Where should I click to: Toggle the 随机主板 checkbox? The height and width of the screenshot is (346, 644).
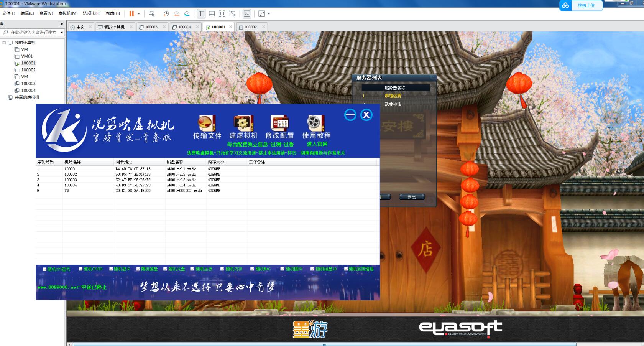pyautogui.click(x=192, y=269)
